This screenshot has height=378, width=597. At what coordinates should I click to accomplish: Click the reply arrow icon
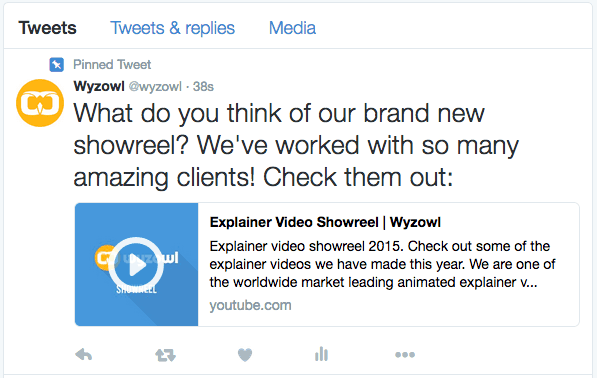click(x=84, y=354)
